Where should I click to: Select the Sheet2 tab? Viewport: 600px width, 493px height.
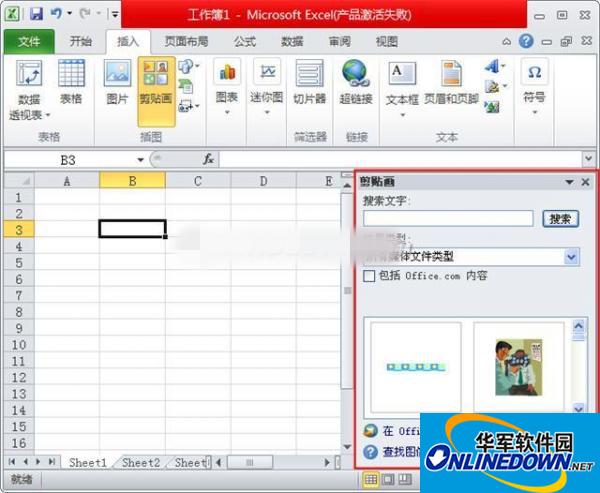click(141, 463)
